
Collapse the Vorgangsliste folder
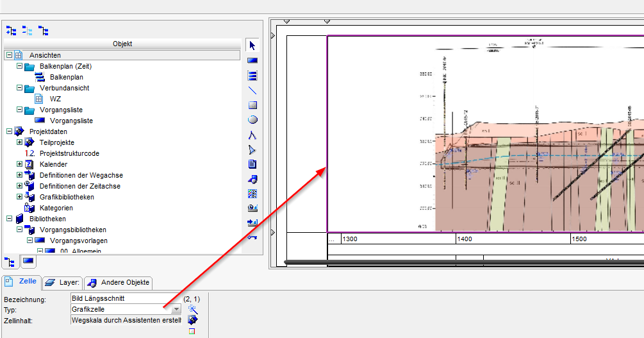(19, 110)
